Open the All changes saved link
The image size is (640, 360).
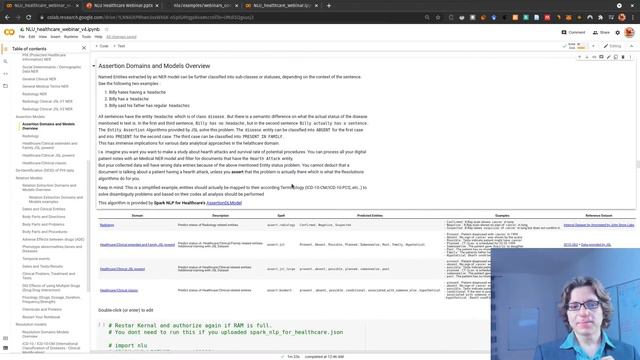click(x=121, y=37)
